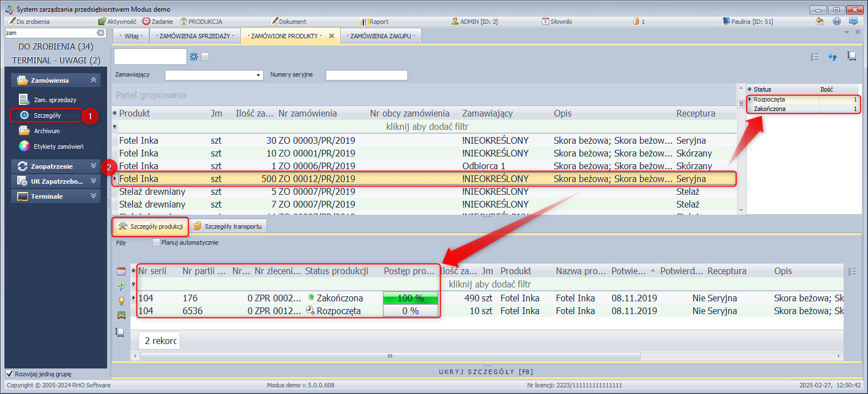Click the paint bucket theme icon
Image resolution: width=868 pixels, height=394 pixels.
click(x=820, y=21)
